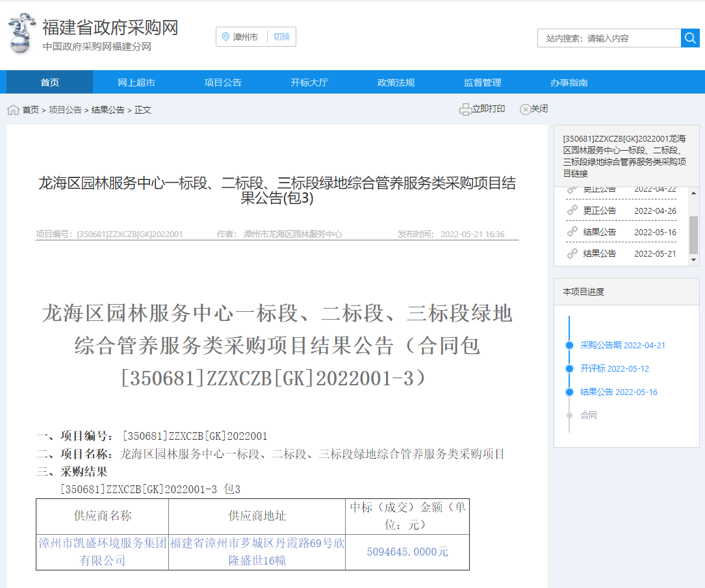Open the 首页 navigation tab
Image resolution: width=705 pixels, height=588 pixels.
click(50, 83)
